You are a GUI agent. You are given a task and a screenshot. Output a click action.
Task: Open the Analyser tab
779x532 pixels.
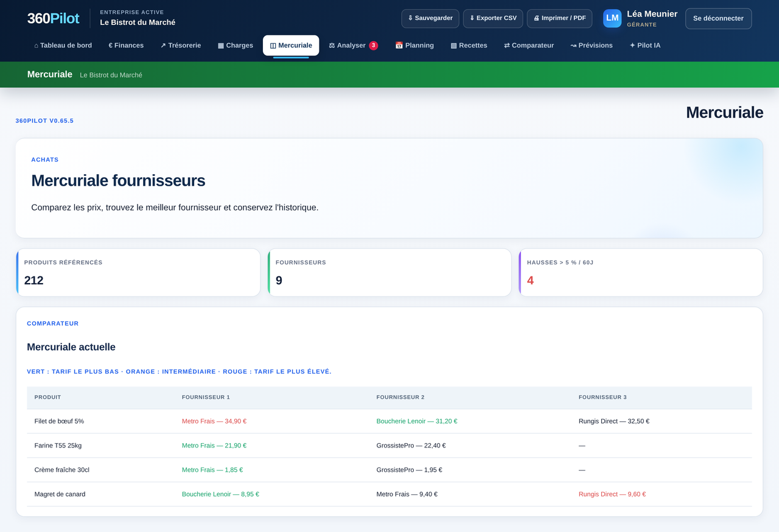pyautogui.click(x=353, y=46)
